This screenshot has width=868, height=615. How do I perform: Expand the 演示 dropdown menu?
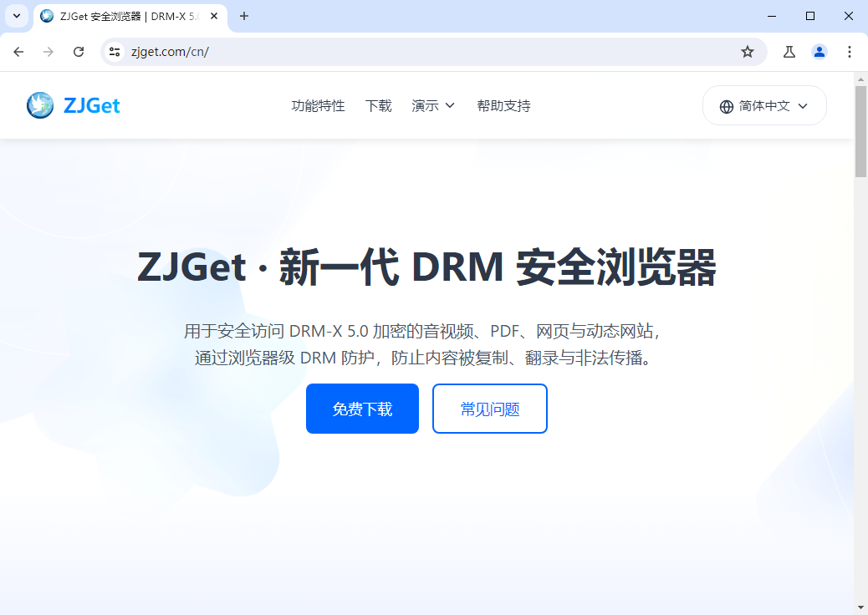[x=433, y=105]
